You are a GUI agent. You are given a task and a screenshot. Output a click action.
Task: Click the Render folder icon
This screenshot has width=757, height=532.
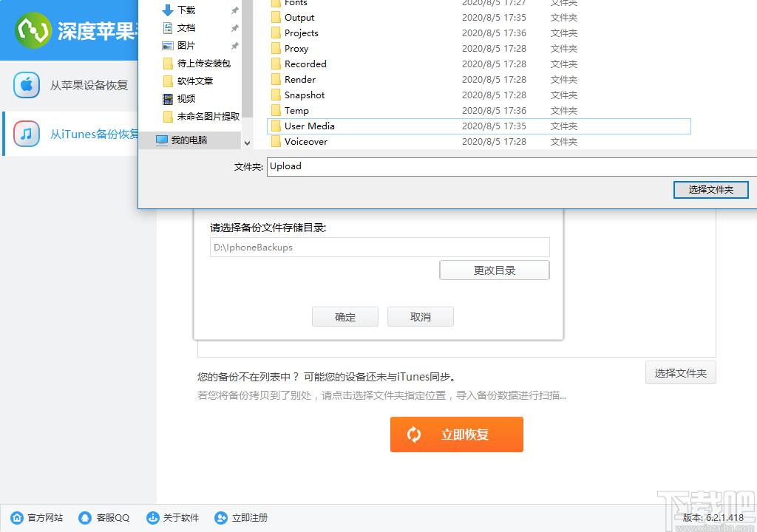[x=276, y=79]
